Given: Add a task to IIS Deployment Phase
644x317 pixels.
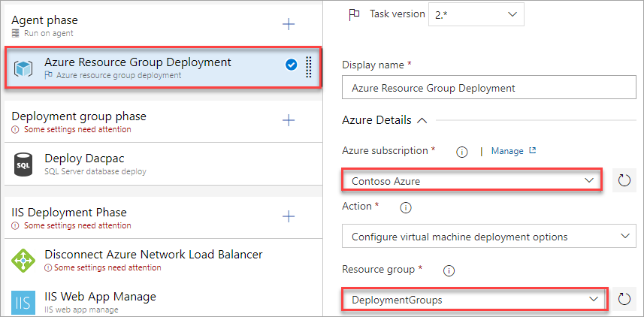Looking at the screenshot, I should (289, 216).
